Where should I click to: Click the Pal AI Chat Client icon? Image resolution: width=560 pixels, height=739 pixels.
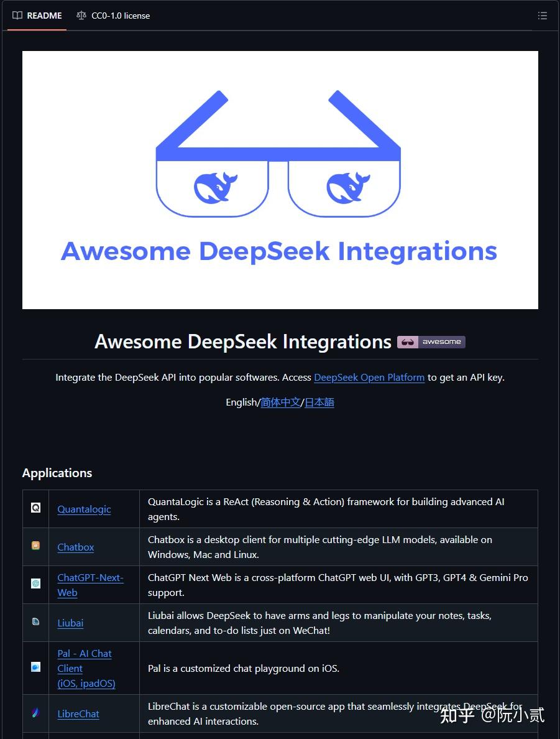pos(35,667)
